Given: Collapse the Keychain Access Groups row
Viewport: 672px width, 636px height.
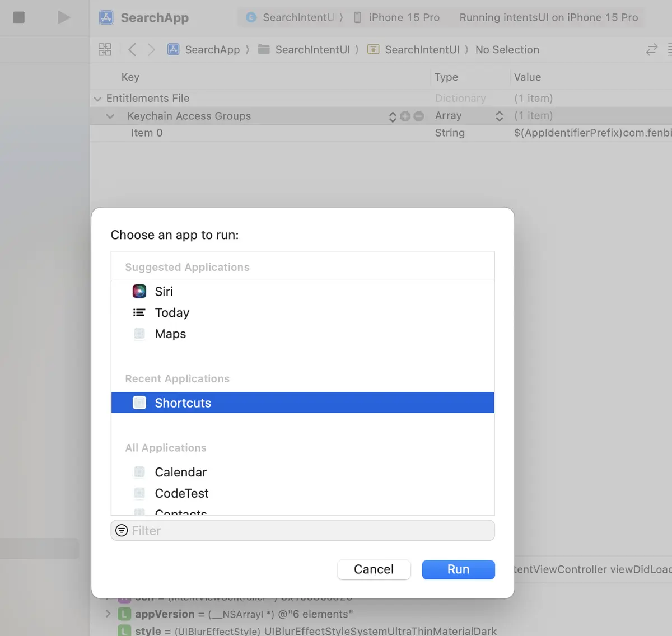Looking at the screenshot, I should [110, 116].
